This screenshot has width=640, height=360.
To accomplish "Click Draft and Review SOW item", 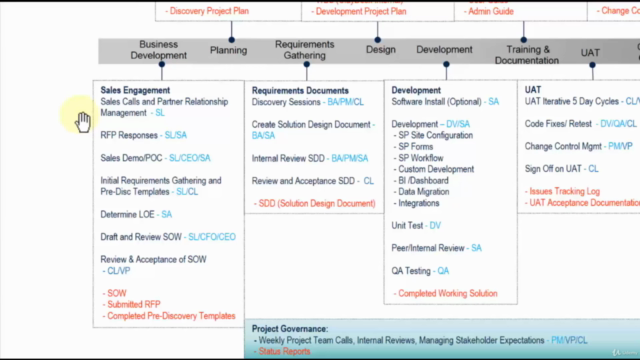I will [168, 237].
